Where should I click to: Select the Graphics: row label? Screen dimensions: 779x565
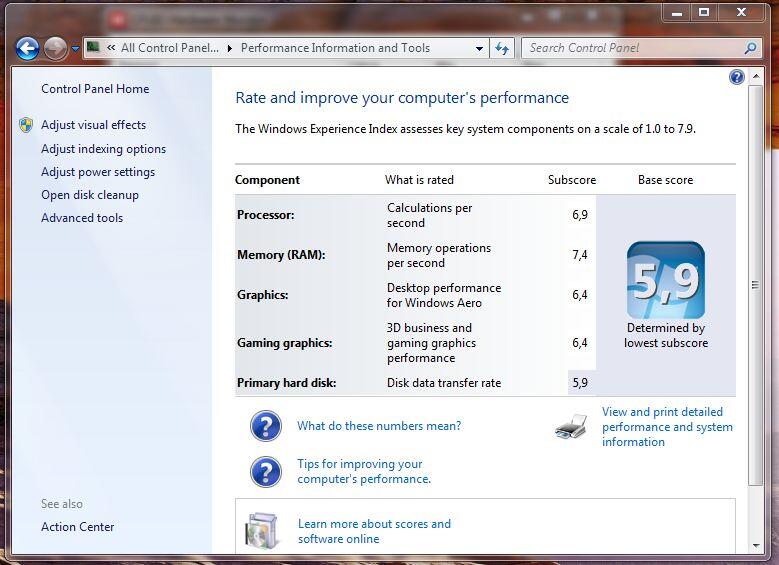coord(262,295)
